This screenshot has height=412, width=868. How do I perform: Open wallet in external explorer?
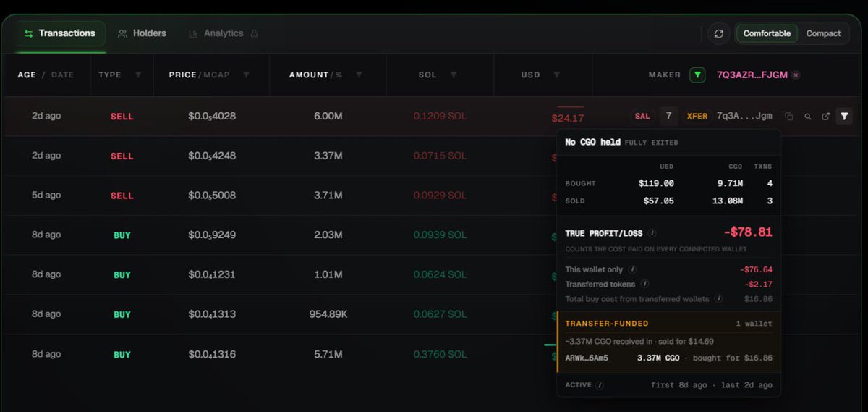coord(825,117)
